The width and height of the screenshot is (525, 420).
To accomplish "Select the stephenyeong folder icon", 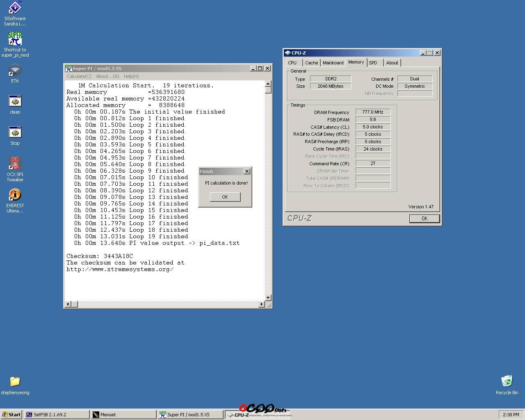I will click(15, 381).
